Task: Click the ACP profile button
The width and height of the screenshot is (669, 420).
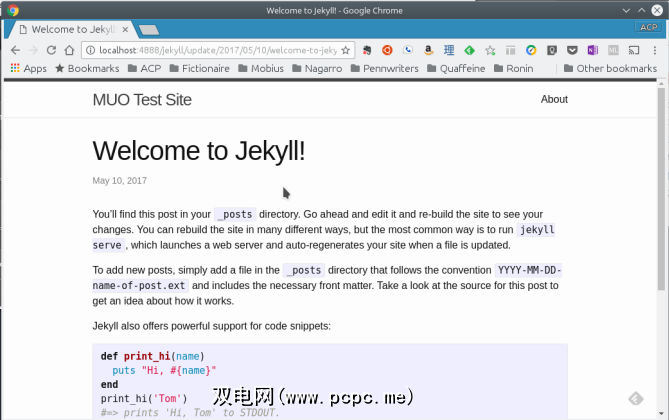Action: pyautogui.click(x=649, y=27)
